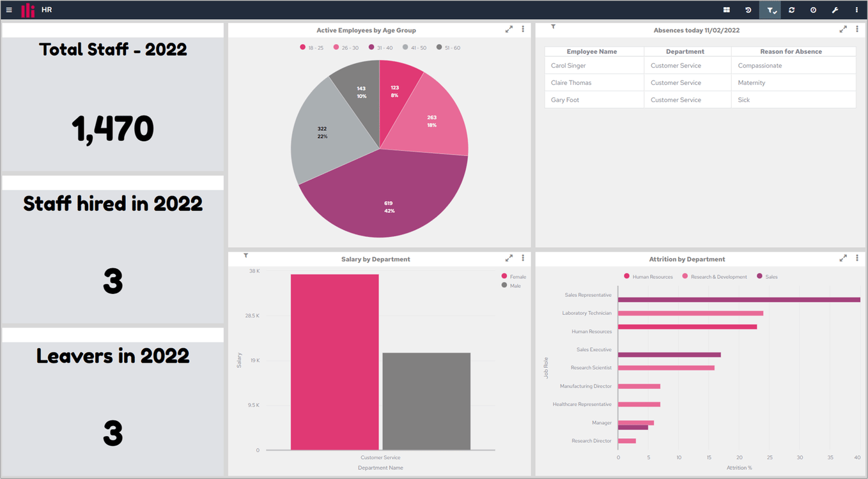Open the dashboard grid layout icon
Viewport: 868px width, 479px height.
(x=727, y=10)
